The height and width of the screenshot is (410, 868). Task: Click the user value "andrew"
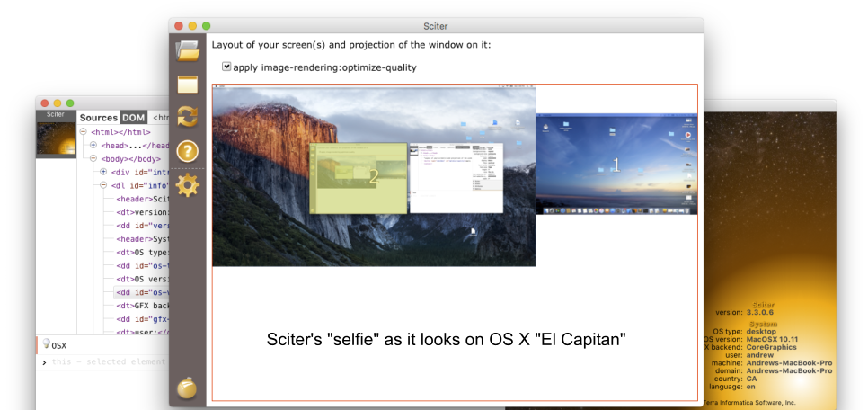point(760,354)
